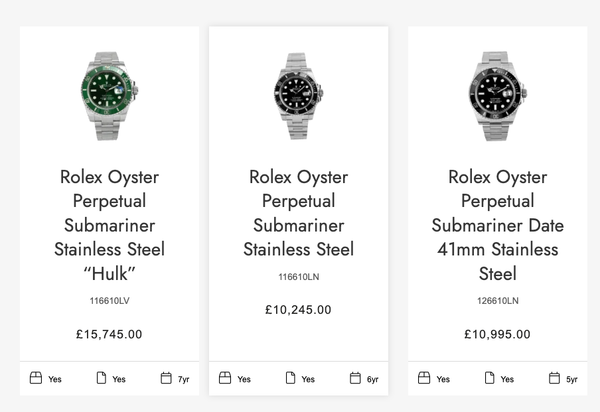This screenshot has height=412, width=600.
Task: Click the £10,995.00 price
Action: [x=497, y=334]
